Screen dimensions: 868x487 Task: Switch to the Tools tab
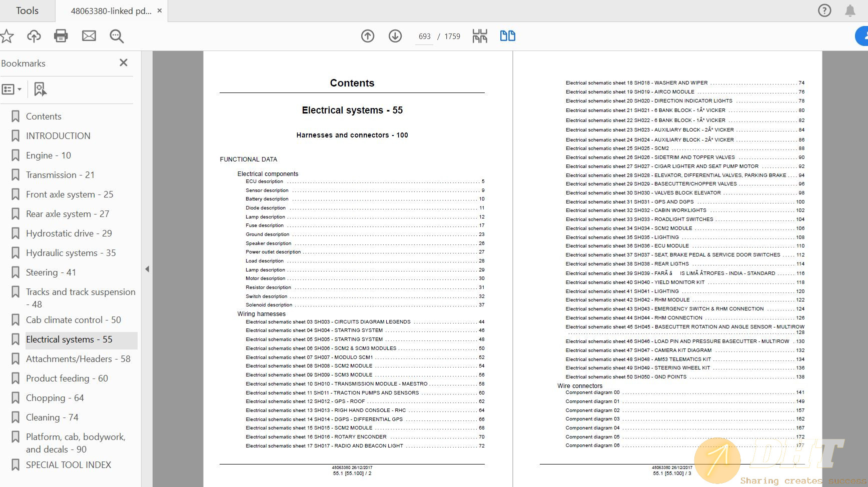tap(27, 10)
